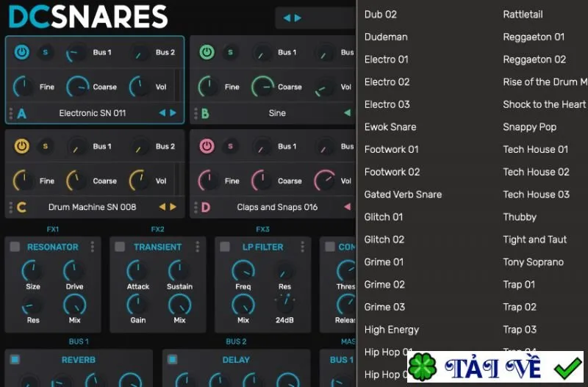The width and height of the screenshot is (588, 387).
Task: Select preset Tony Soprano
Action: coord(533,262)
